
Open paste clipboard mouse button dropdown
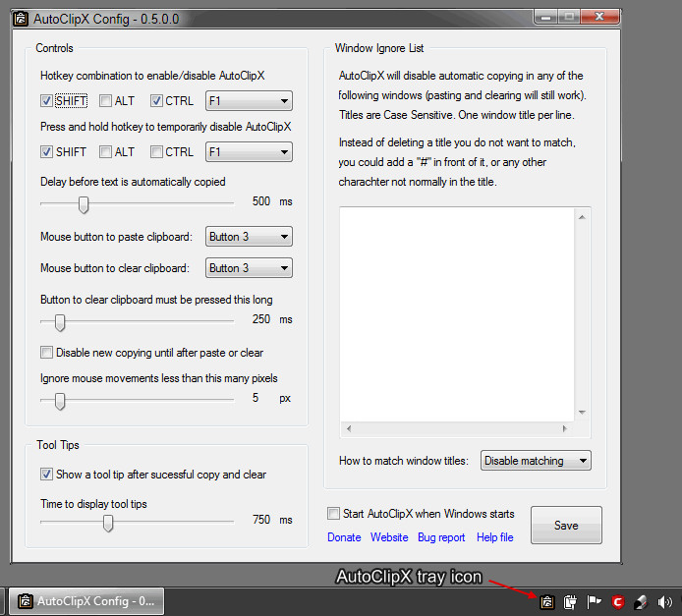[x=249, y=237]
